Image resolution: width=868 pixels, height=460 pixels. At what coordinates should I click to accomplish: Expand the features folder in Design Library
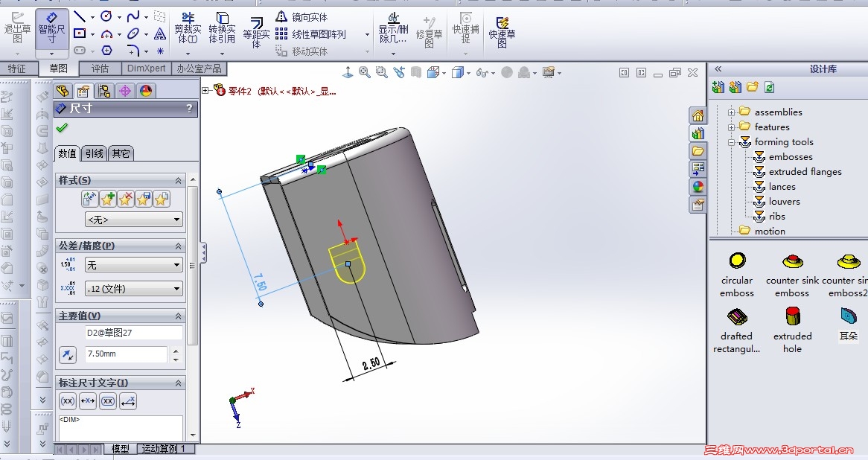731,127
